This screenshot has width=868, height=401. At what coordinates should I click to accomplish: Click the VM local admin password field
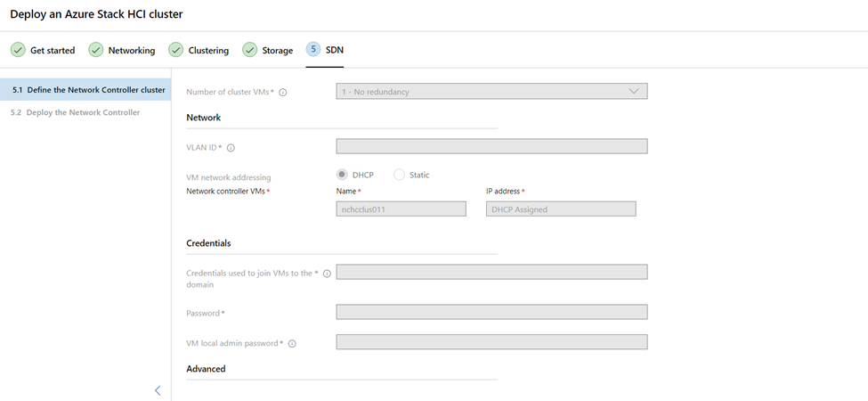click(x=491, y=341)
